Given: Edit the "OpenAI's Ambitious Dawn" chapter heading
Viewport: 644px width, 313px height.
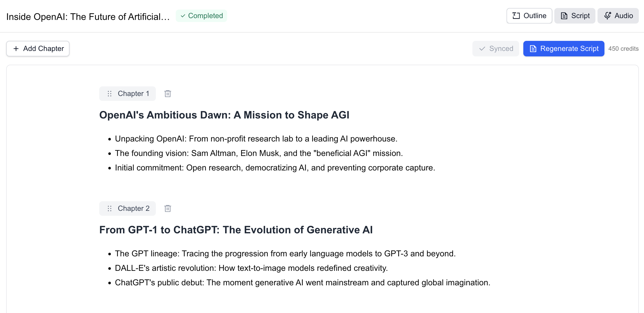Looking at the screenshot, I should [x=224, y=115].
